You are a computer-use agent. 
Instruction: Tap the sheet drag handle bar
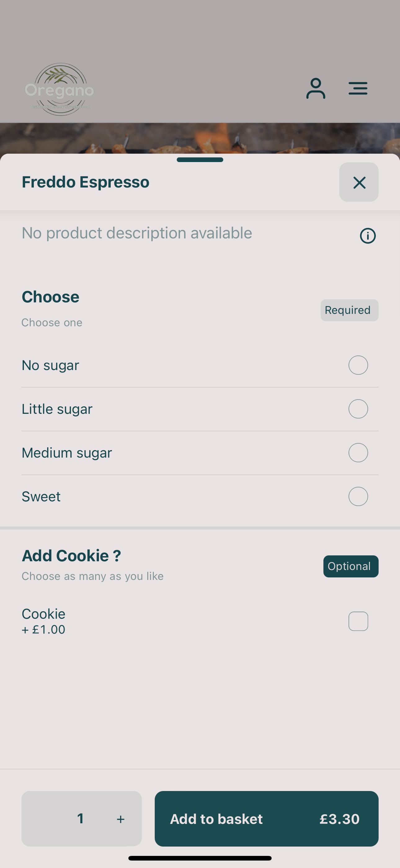pyautogui.click(x=200, y=160)
